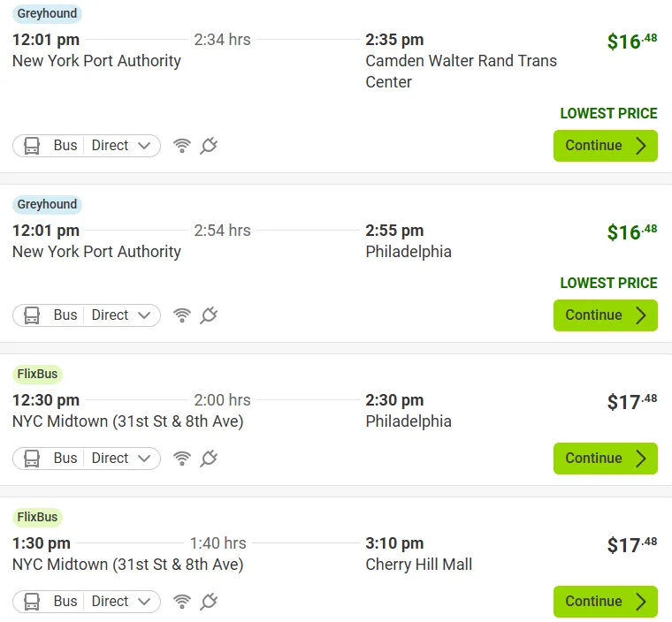Click WiFi icon on Greyhound 2:55 pm trip
672x622 pixels.
(x=182, y=315)
